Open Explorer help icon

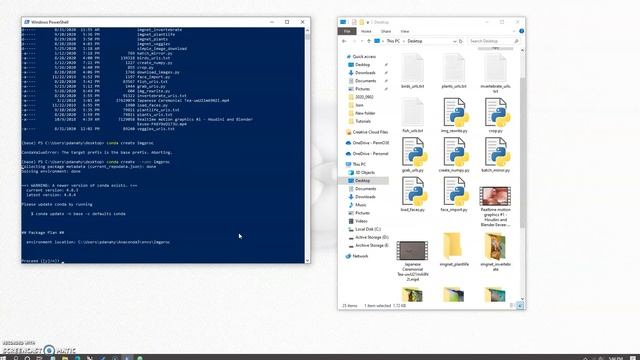(x=521, y=31)
